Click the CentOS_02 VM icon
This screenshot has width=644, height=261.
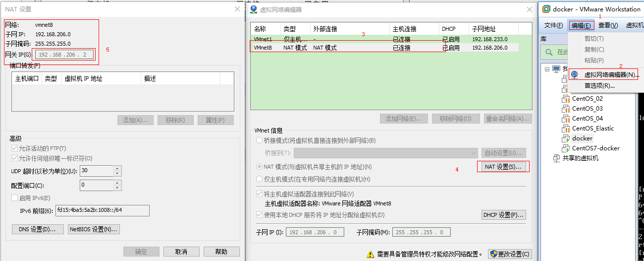(x=566, y=99)
